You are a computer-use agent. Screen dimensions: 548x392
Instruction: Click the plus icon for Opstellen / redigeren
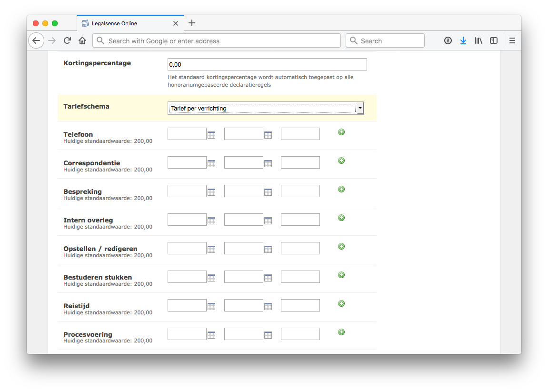341,246
